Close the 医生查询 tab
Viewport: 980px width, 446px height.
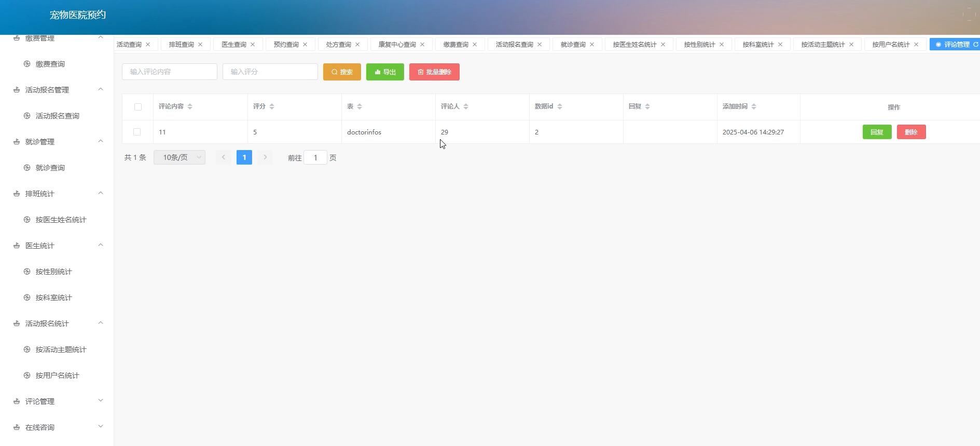point(253,45)
